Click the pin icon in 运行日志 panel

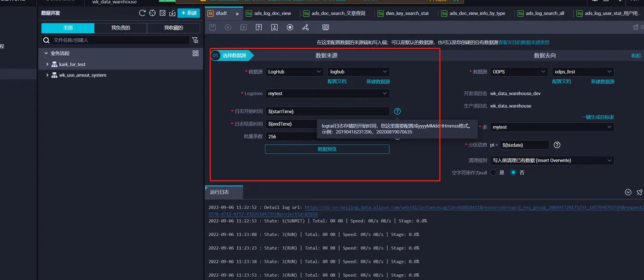point(639,192)
